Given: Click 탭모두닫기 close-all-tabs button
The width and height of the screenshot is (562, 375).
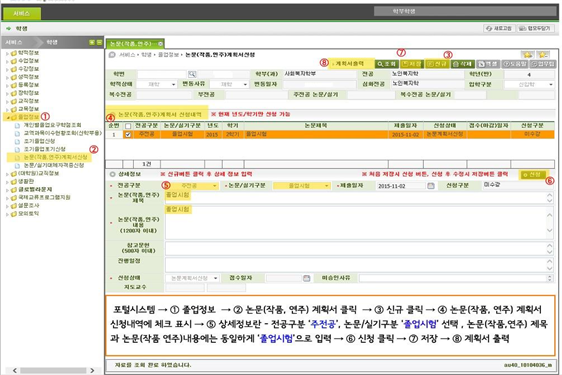Looking at the screenshot, I should (x=535, y=28).
